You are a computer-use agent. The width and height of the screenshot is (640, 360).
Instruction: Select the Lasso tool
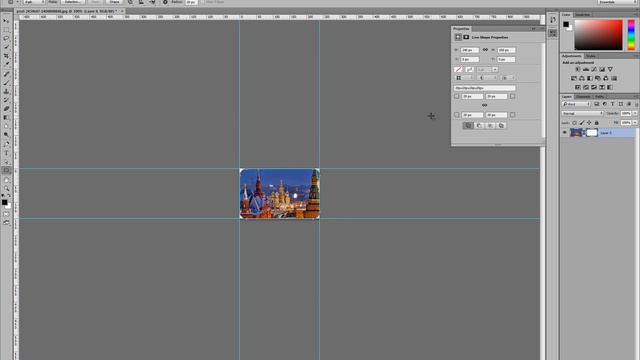tap(6, 38)
